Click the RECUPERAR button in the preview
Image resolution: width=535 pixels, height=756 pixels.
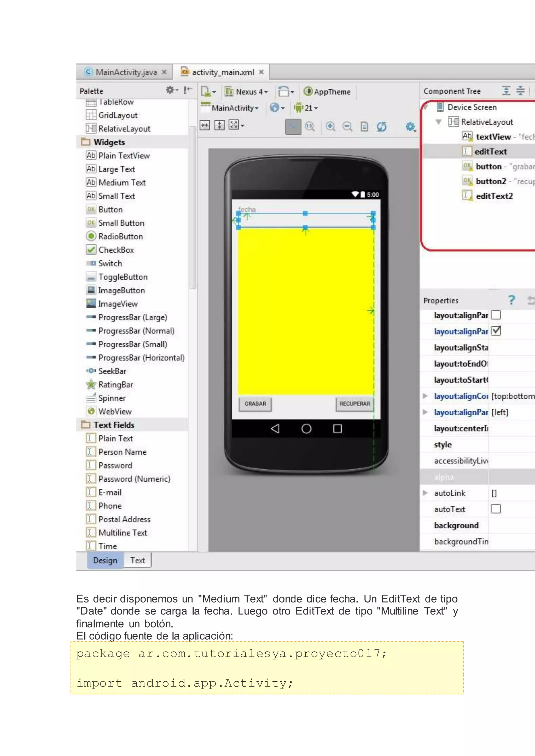pyautogui.click(x=355, y=404)
